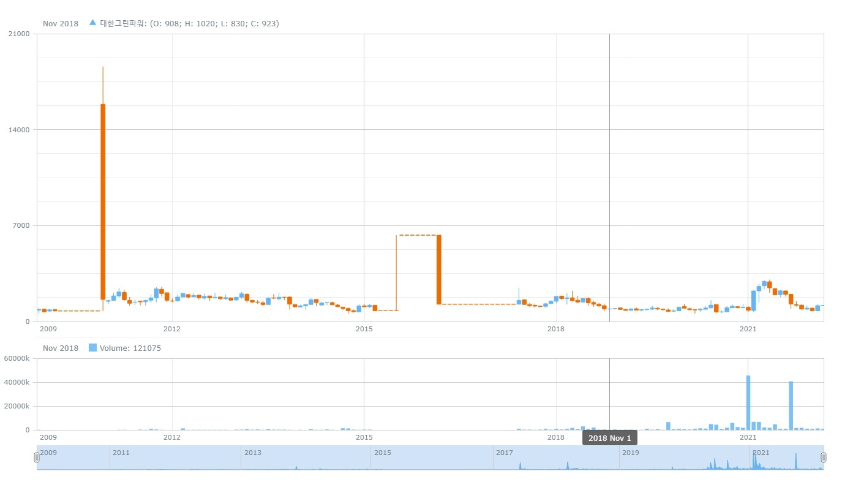Jump to 2013 in the bottom scroller
842x504 pixels.
(x=252, y=453)
